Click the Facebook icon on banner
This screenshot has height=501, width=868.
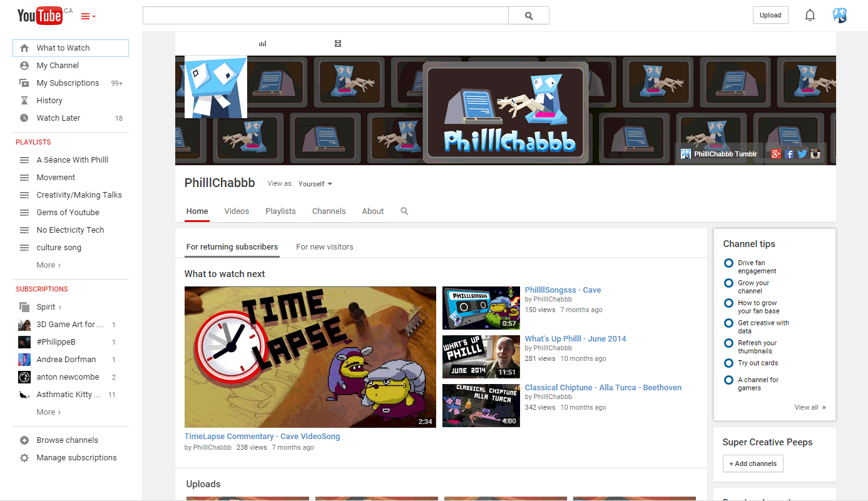click(789, 154)
